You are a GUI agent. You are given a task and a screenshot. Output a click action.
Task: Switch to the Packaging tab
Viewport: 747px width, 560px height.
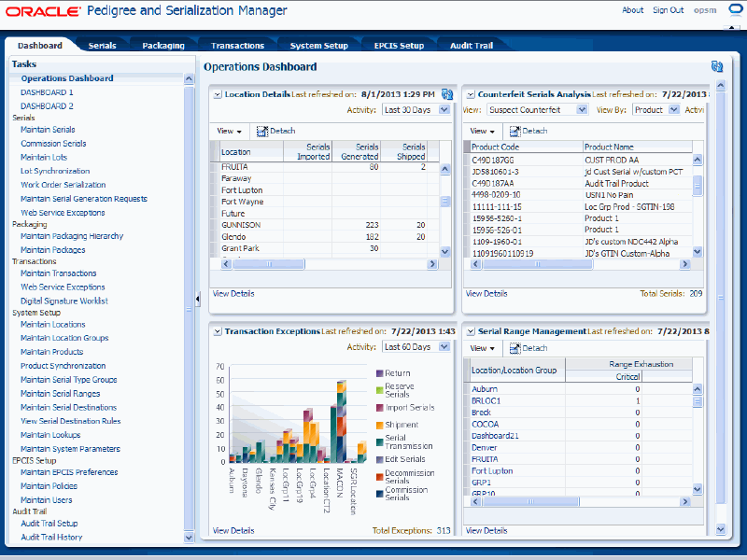(163, 46)
